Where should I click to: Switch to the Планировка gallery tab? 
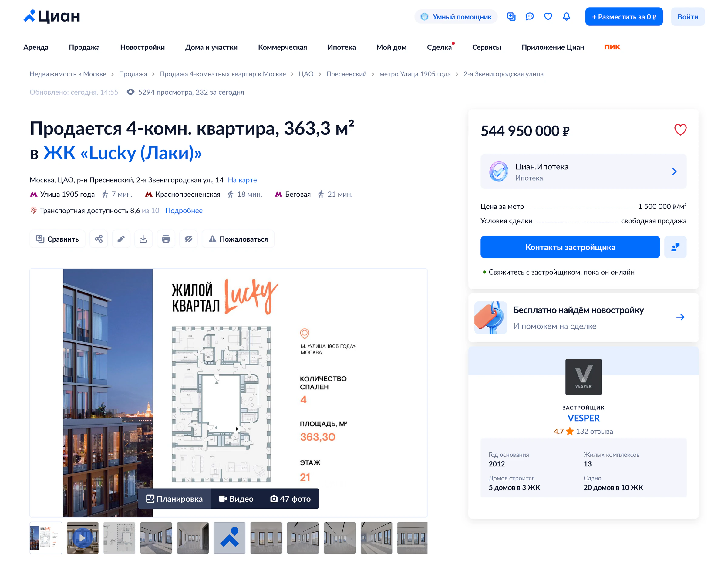coord(174,499)
